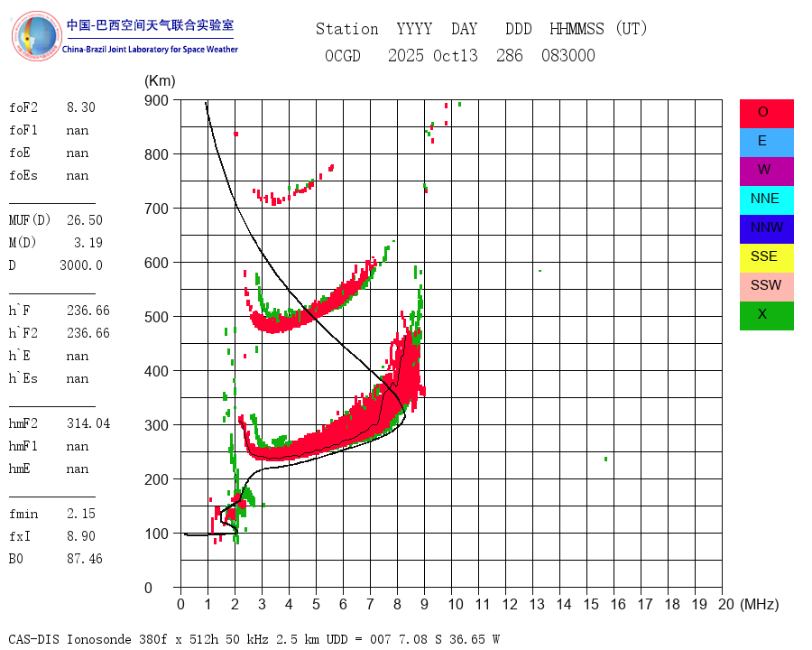
Task: Select the cyan NNE legend swatch
Action: 766,200
